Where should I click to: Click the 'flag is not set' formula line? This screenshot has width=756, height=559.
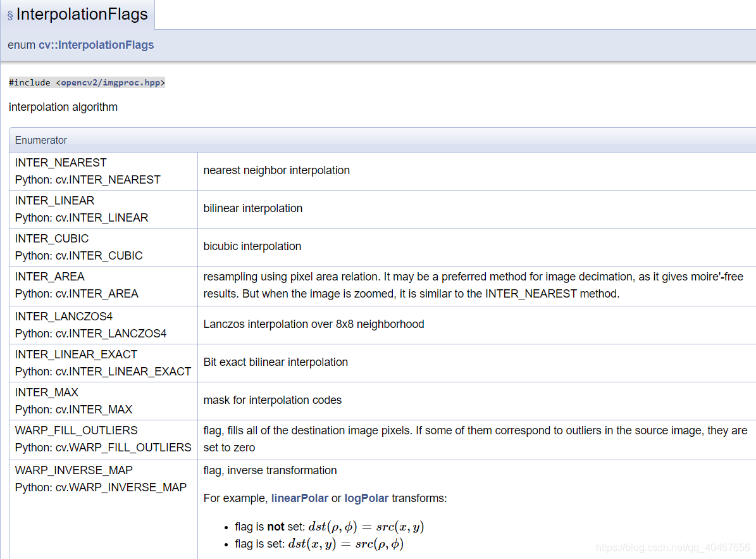point(330,527)
